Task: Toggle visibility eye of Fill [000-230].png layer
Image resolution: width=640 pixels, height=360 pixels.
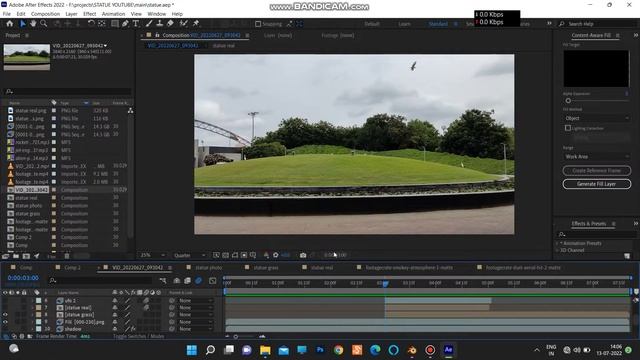Action: click(x=5, y=322)
